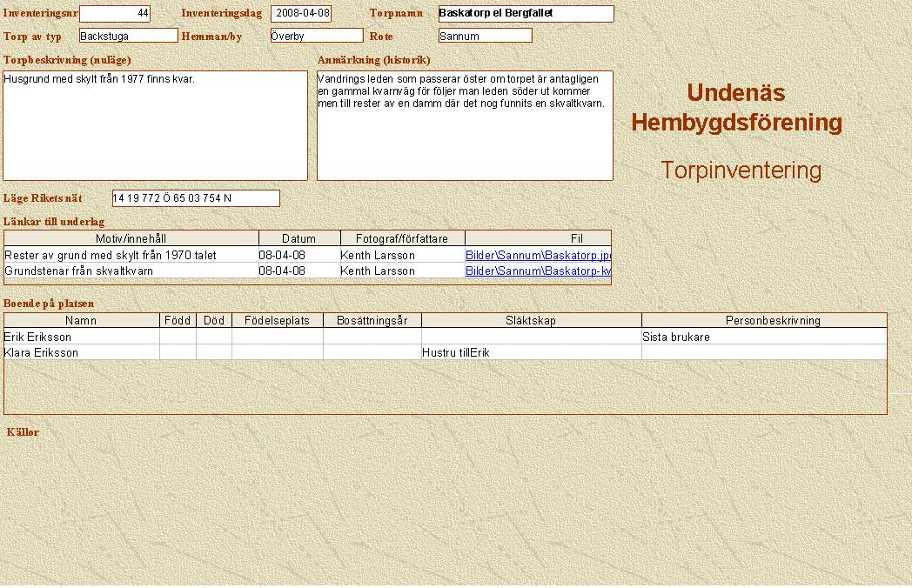This screenshot has width=912, height=588.
Task: Open the Baskatorp-kvarn file link in second row
Action: [x=538, y=271]
